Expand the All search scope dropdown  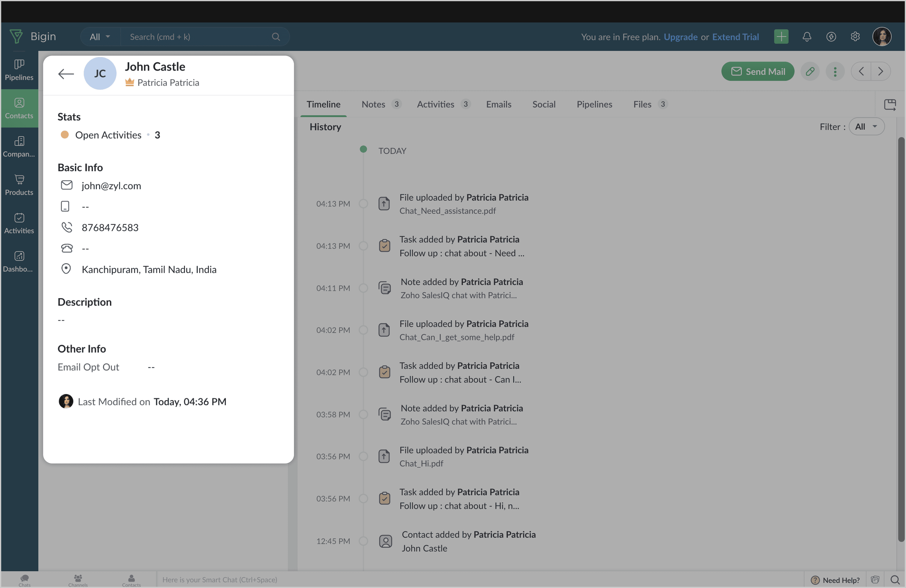coord(100,37)
